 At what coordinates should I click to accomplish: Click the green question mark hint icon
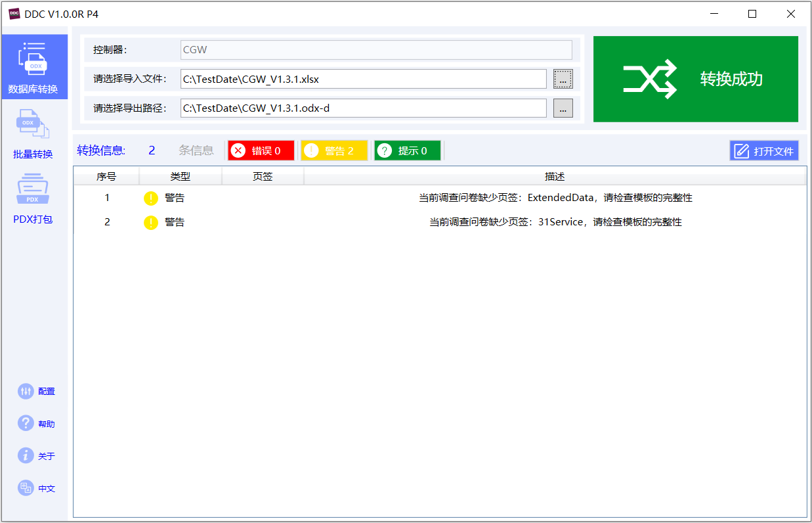click(x=385, y=150)
